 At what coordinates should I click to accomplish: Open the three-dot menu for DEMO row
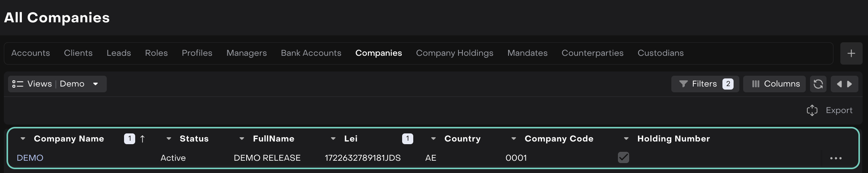coord(836,158)
